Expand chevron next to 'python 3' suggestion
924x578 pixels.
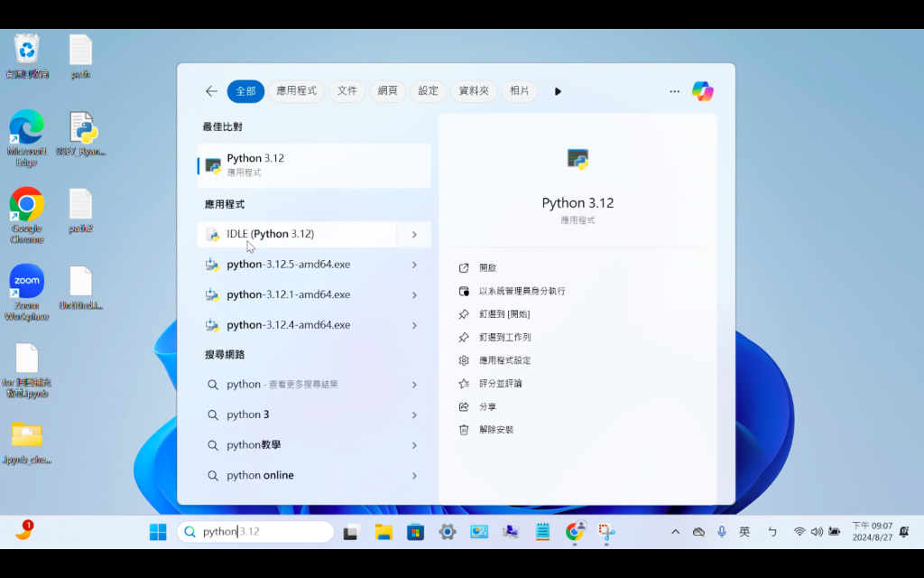coord(414,415)
